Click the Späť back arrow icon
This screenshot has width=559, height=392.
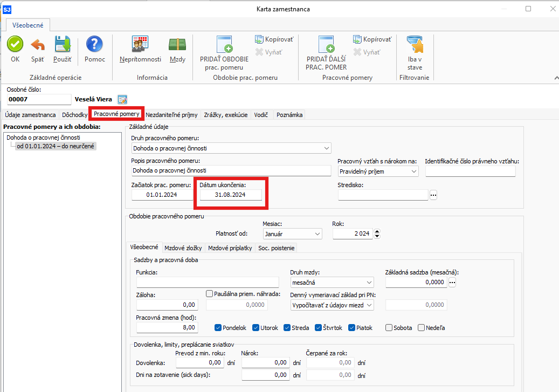click(x=38, y=44)
